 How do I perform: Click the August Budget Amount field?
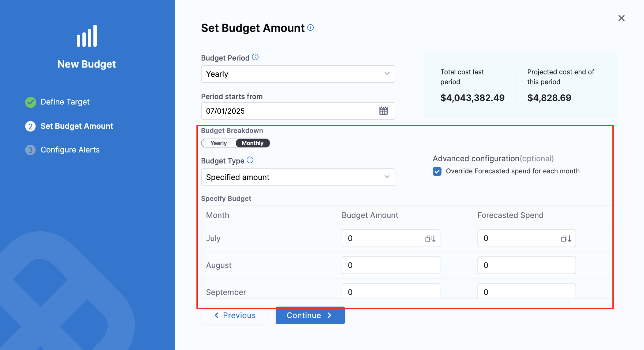[x=390, y=265]
